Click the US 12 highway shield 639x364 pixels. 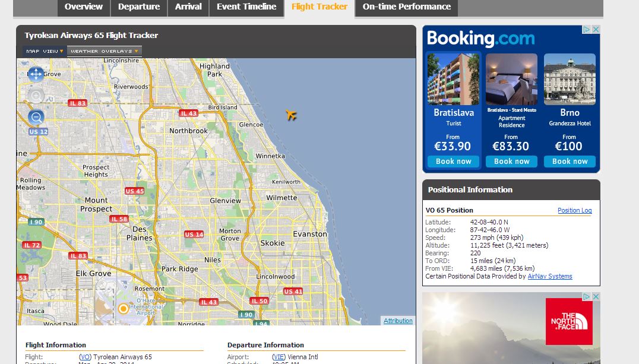(x=39, y=132)
